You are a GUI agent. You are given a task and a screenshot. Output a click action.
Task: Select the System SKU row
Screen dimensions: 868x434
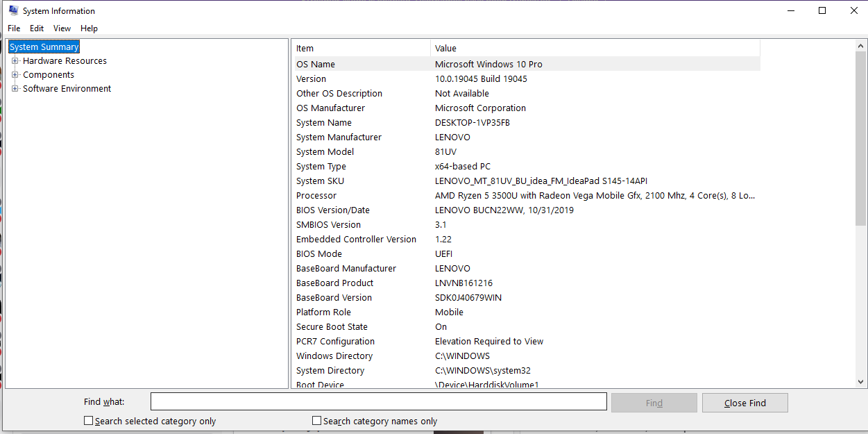tap(526, 181)
